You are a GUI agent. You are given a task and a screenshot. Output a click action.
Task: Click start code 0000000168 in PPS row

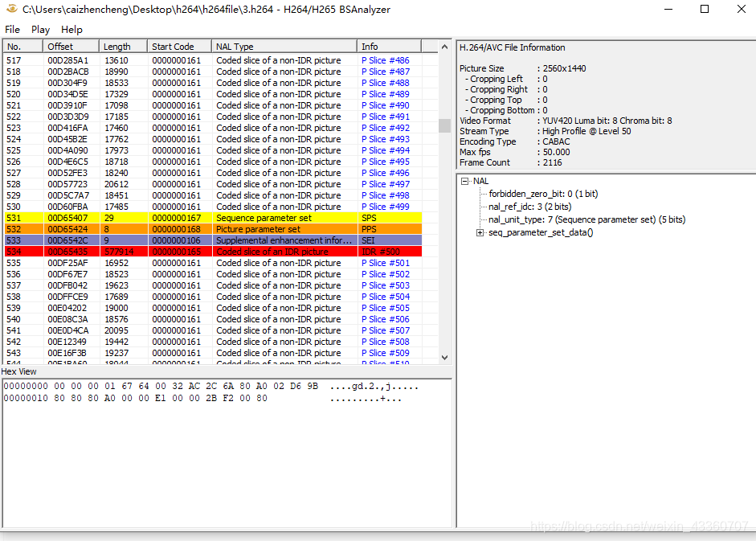pyautogui.click(x=176, y=229)
